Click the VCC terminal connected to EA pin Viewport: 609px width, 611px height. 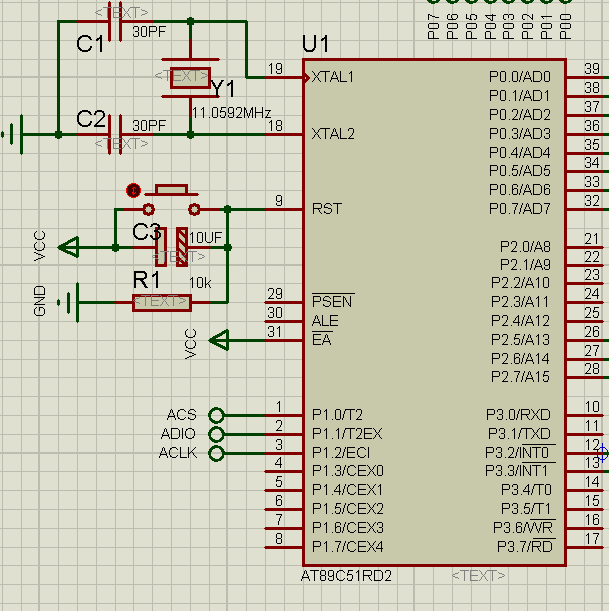tap(219, 340)
